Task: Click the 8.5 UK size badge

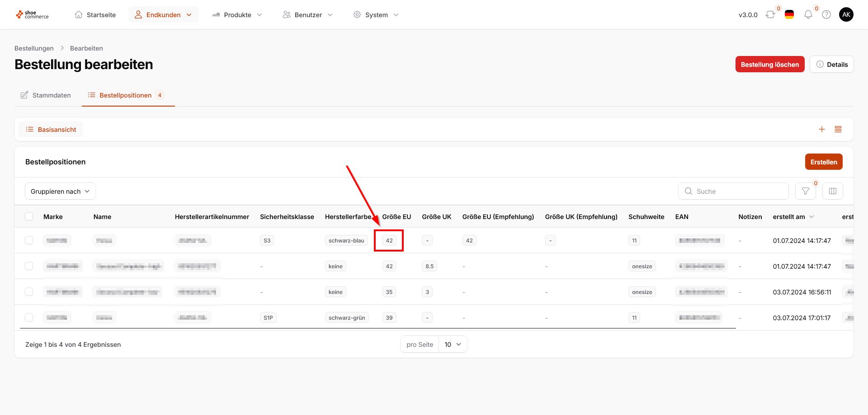Action: pyautogui.click(x=429, y=266)
